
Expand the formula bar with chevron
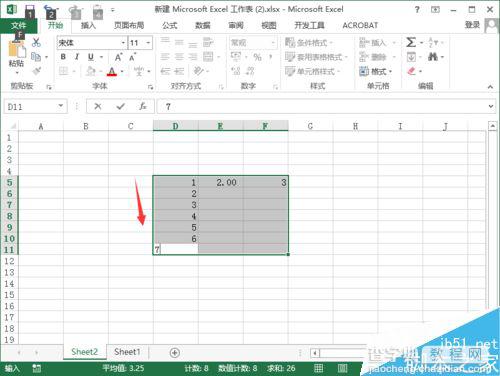[x=491, y=107]
